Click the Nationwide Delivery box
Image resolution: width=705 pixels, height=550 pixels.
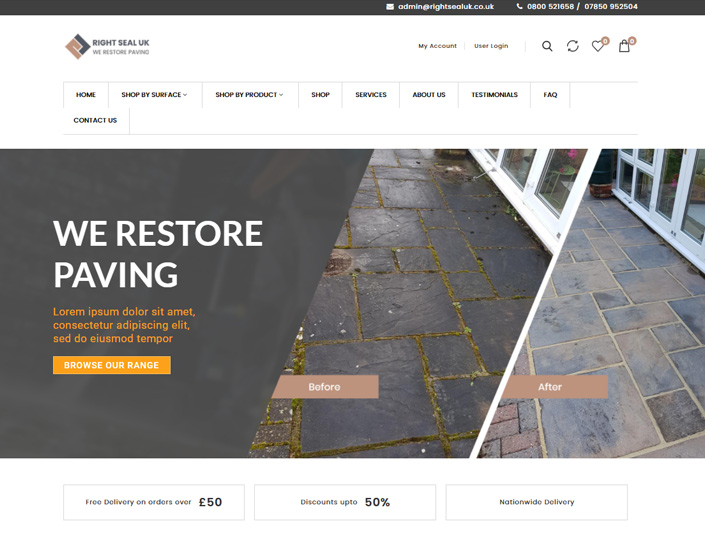(x=536, y=502)
